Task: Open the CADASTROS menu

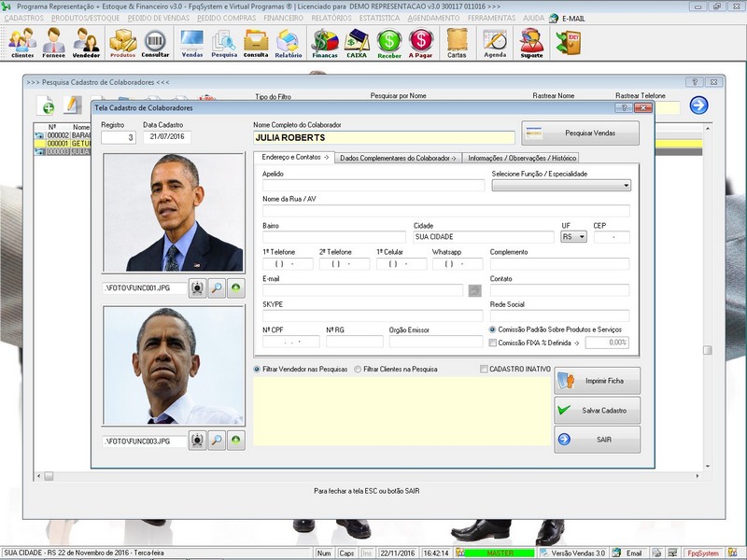Action: (24, 18)
